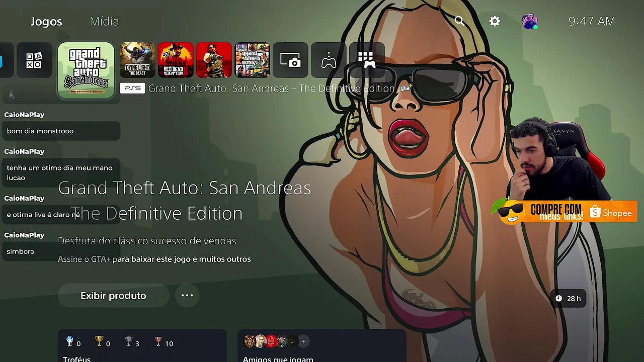Click the gold trophy icon count
The width and height of the screenshot is (644, 362).
coord(103,343)
